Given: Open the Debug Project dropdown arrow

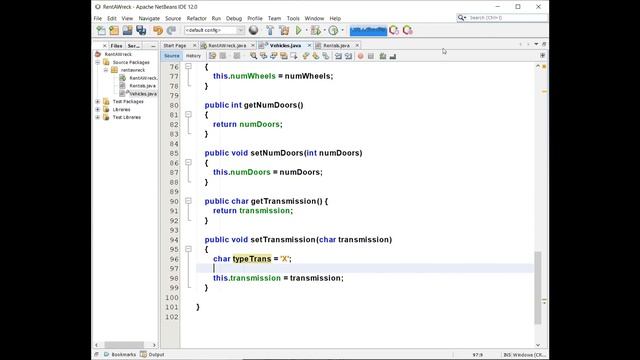Looking at the screenshot, I should pyautogui.click(x=324, y=31).
